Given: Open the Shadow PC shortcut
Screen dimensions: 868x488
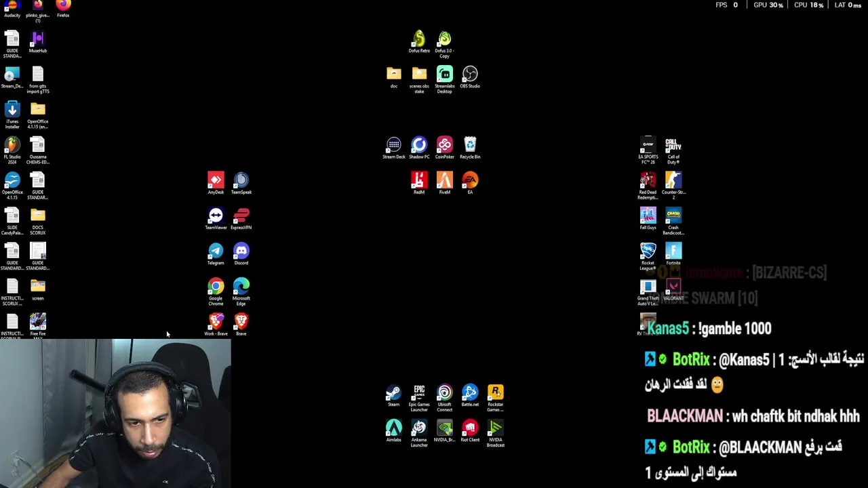Looking at the screenshot, I should [419, 148].
